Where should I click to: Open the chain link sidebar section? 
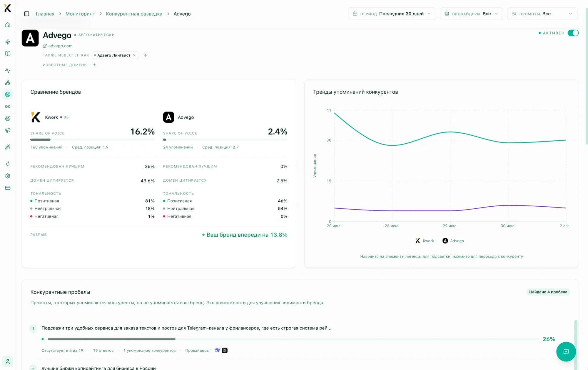coord(8,107)
